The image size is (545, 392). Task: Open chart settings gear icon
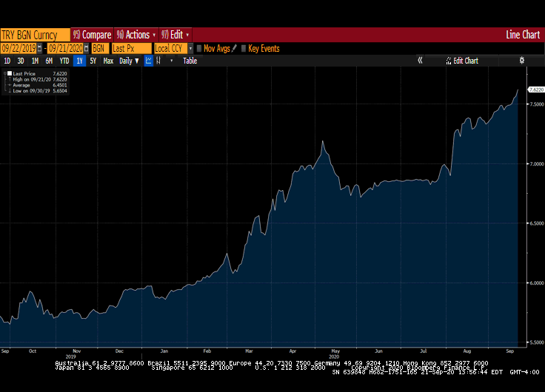pyautogui.click(x=521, y=61)
